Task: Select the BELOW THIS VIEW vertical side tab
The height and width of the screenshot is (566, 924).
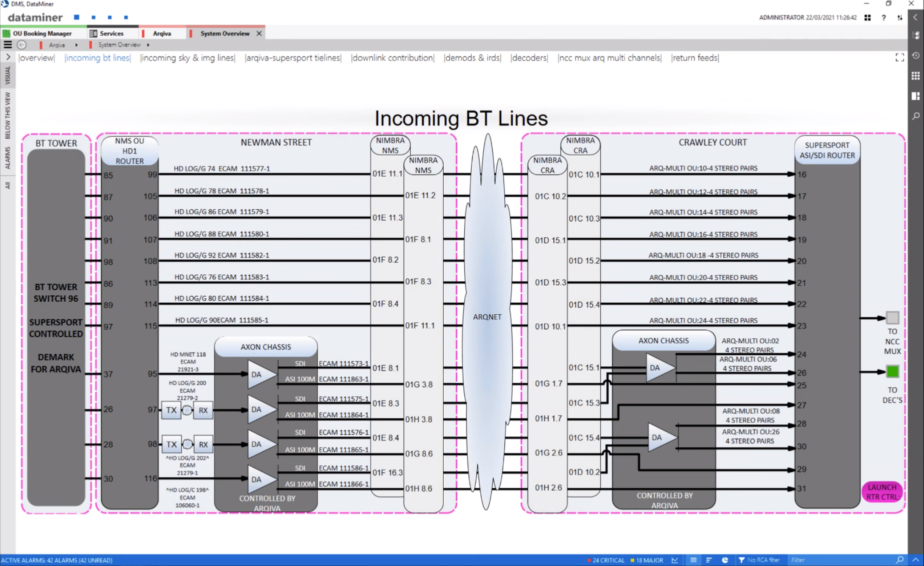Action: pos(8,116)
